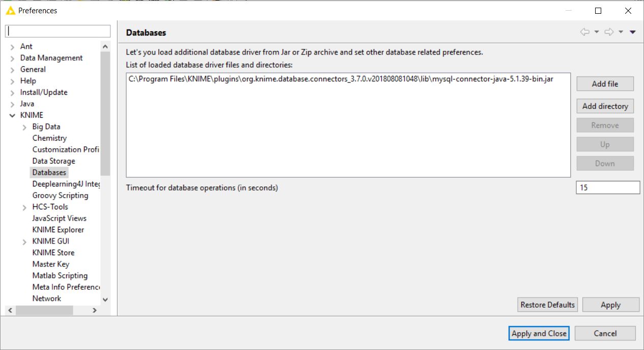This screenshot has height=350, width=644.
Task: Click the forward navigation arrow icon
Action: click(x=609, y=32)
